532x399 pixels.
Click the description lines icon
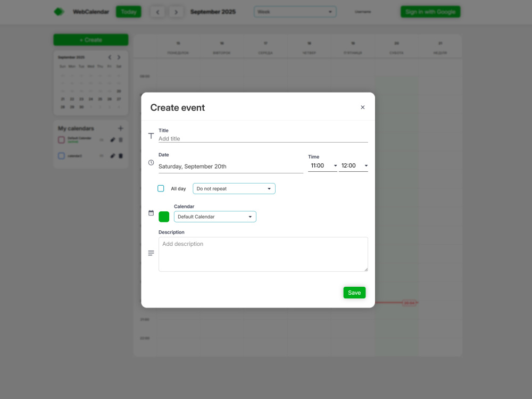(x=151, y=253)
